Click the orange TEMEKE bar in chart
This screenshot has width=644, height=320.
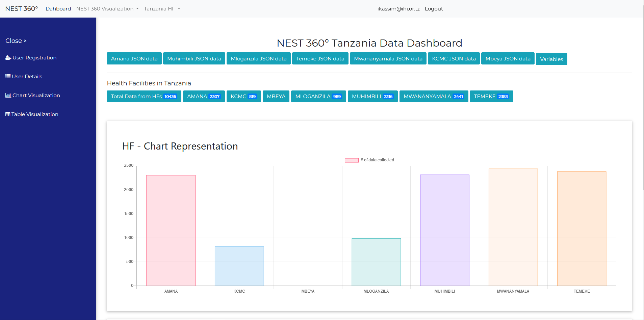582,229
